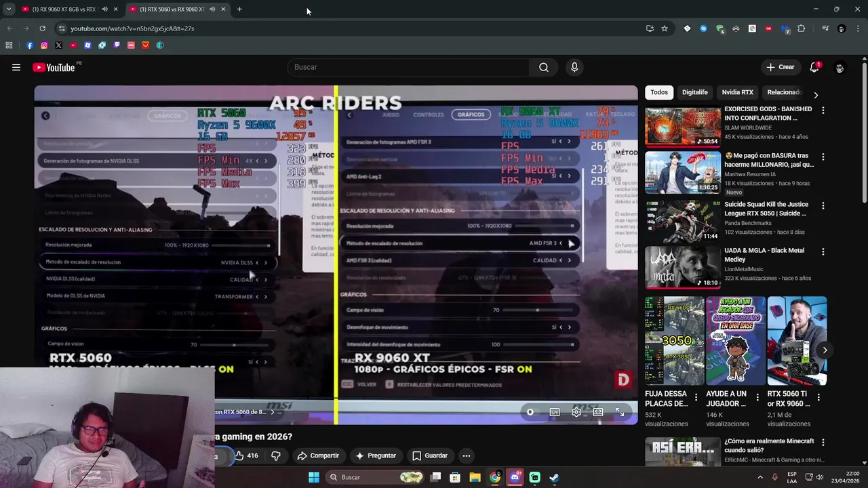Open Windows Start menu
The height and width of the screenshot is (488, 868).
point(314,477)
